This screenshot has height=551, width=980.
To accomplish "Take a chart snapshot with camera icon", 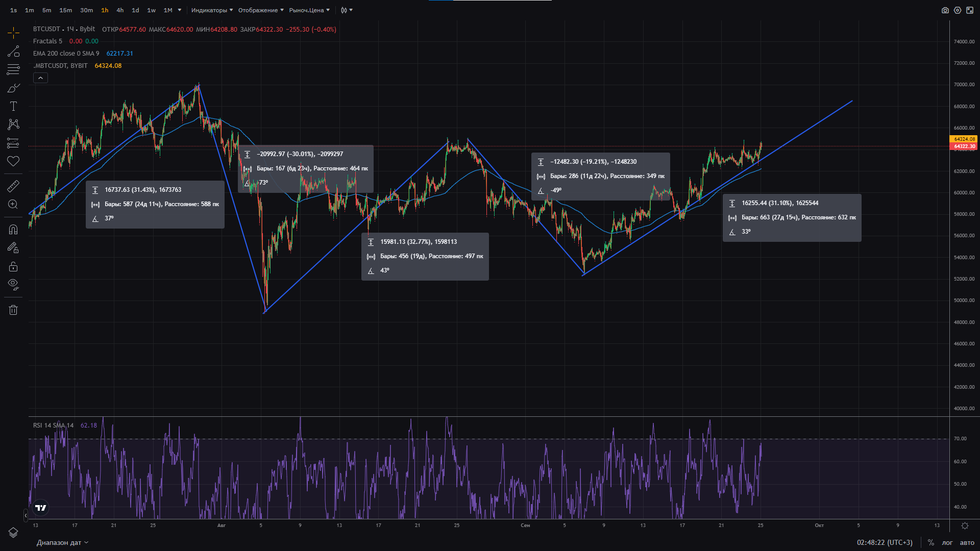I will 945,10.
